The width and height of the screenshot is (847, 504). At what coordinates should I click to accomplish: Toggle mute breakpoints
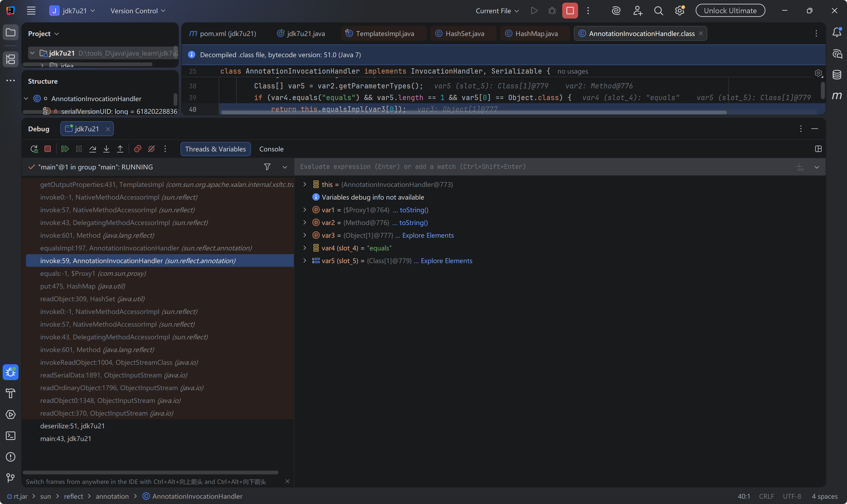(x=151, y=149)
